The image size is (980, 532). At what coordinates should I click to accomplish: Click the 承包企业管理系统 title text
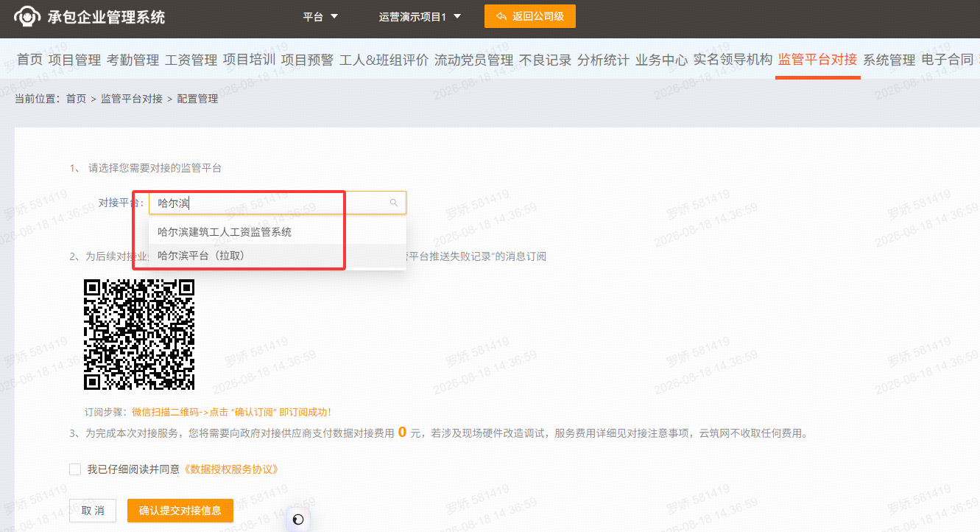(x=107, y=16)
